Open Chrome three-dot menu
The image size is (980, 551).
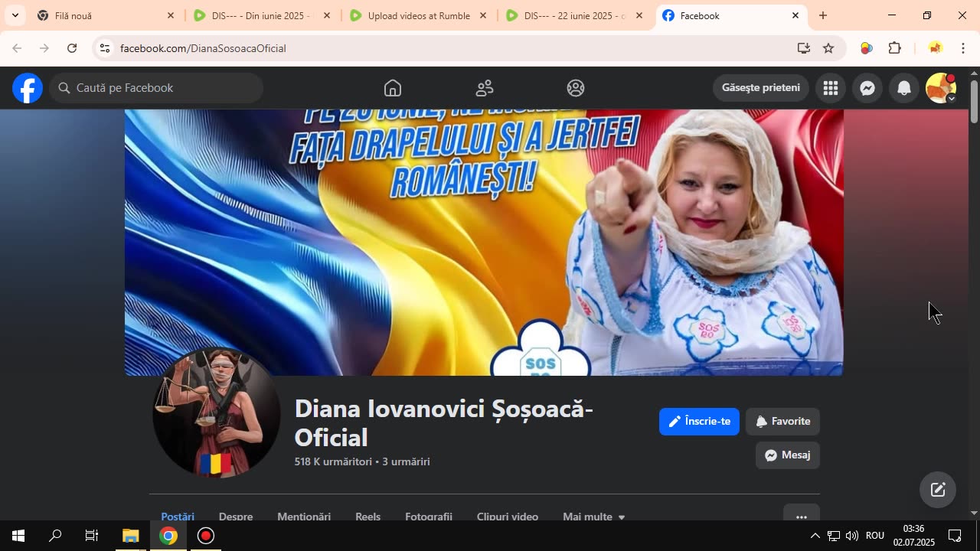pos(962,48)
